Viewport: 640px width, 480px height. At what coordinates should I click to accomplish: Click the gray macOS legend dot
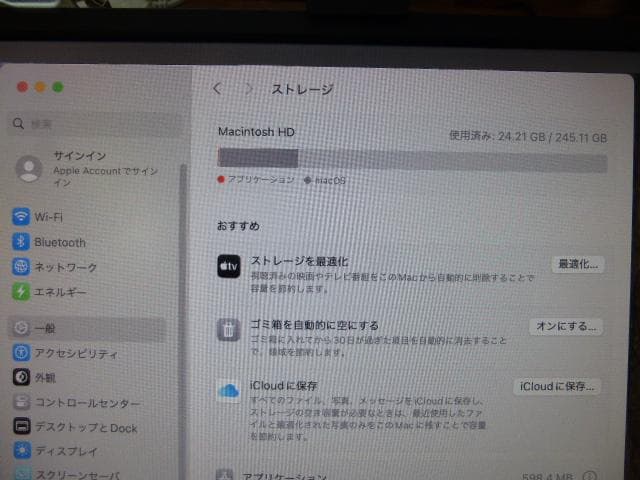pyautogui.click(x=307, y=180)
